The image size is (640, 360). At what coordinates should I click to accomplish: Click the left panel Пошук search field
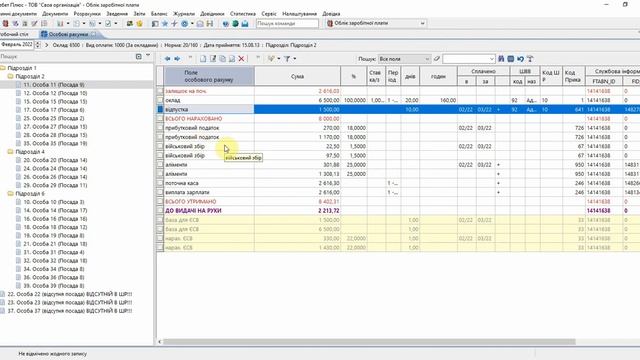65,56
